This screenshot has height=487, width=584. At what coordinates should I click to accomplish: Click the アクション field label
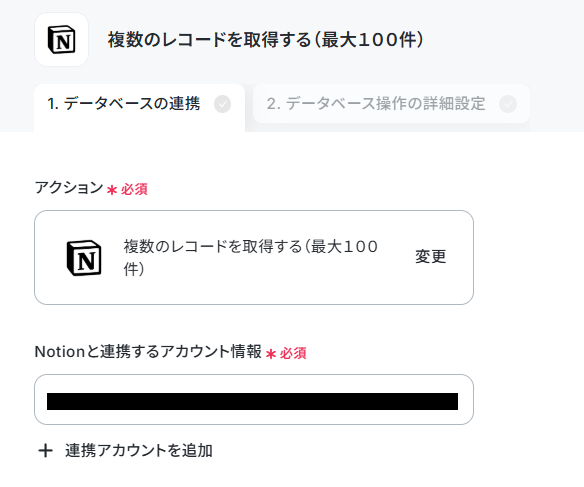tap(69, 188)
